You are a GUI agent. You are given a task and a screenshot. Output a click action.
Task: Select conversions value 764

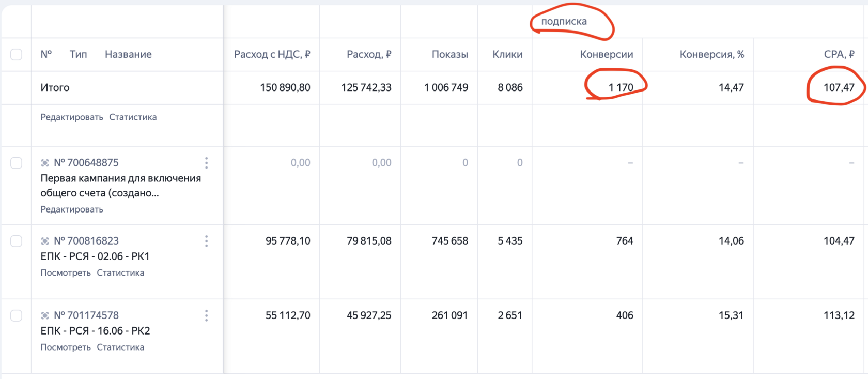(x=625, y=241)
